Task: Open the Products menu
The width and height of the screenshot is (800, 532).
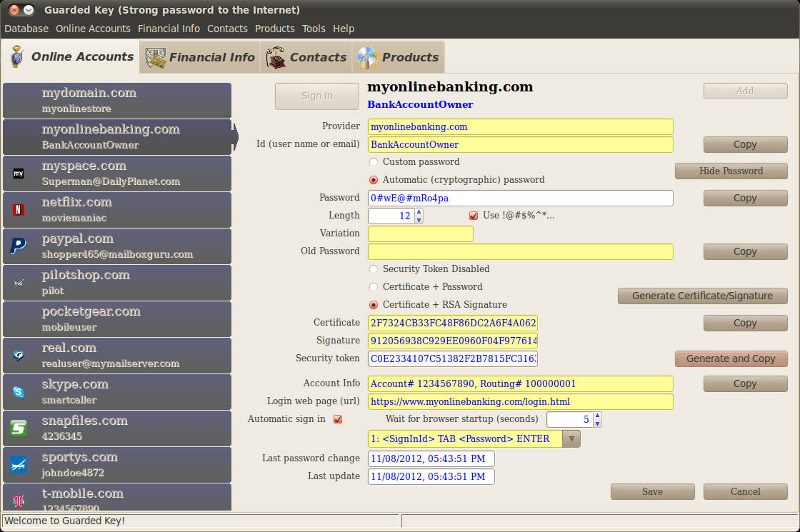Action: pos(274,29)
